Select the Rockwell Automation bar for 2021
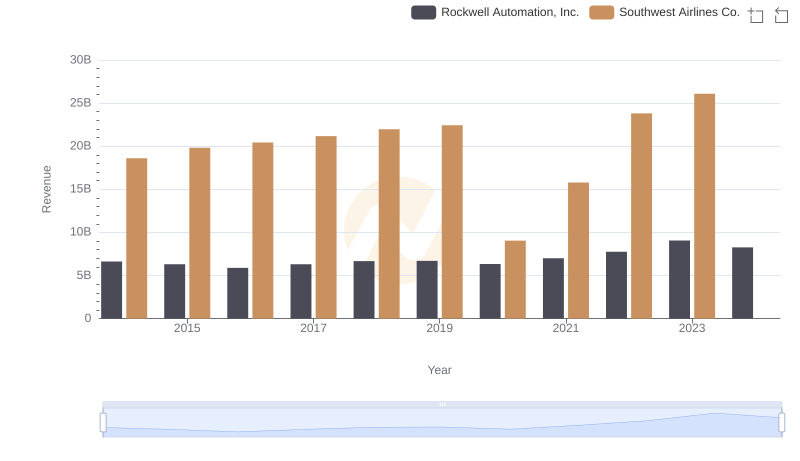This screenshot has width=800, height=461. coord(554,288)
